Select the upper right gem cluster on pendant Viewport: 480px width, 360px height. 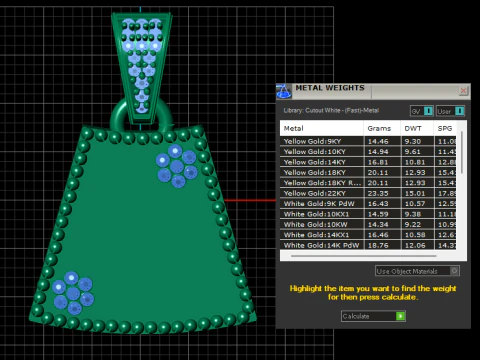pyautogui.click(x=177, y=166)
